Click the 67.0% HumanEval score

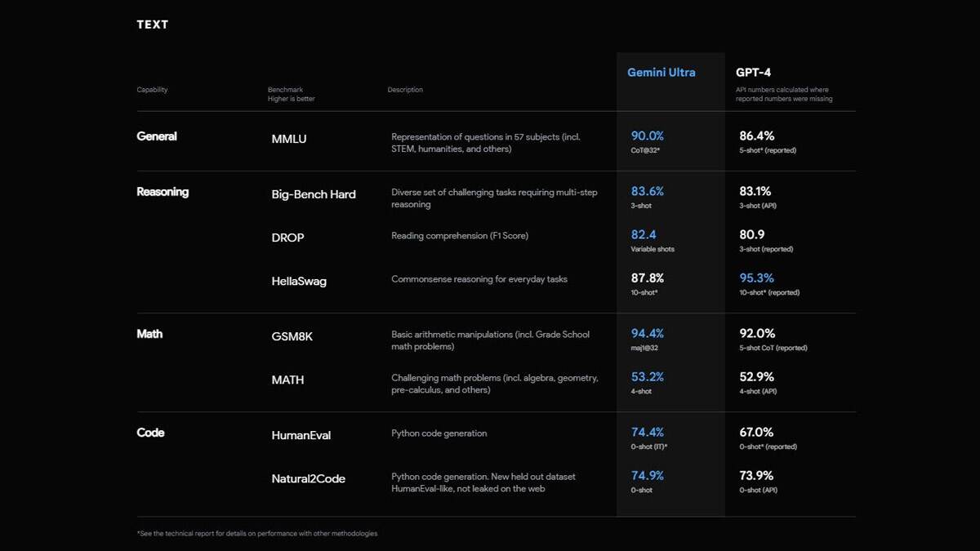(x=757, y=433)
